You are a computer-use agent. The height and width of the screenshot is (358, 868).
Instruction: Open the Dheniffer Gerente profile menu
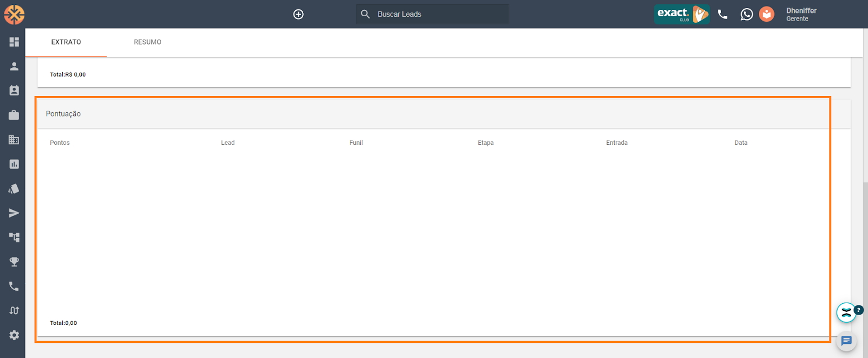coord(801,15)
